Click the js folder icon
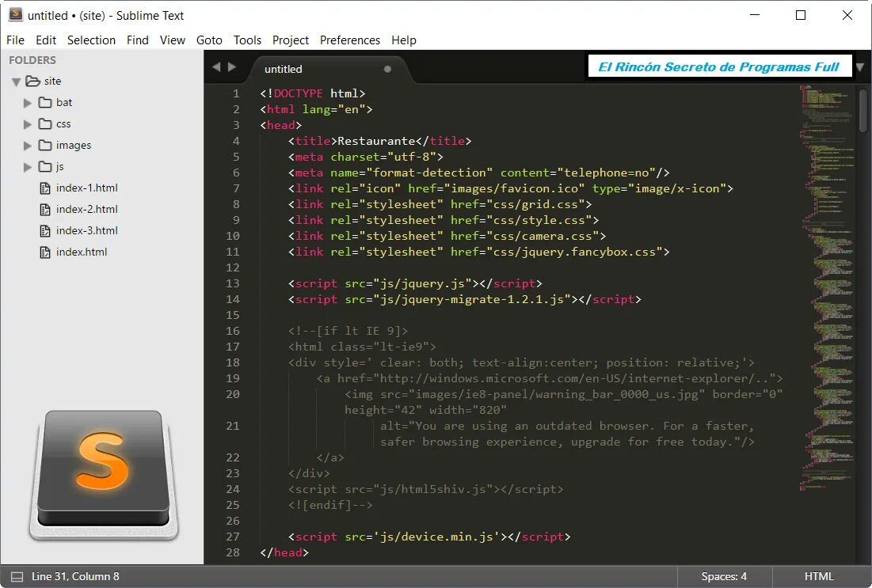The width and height of the screenshot is (872, 588). pos(45,166)
